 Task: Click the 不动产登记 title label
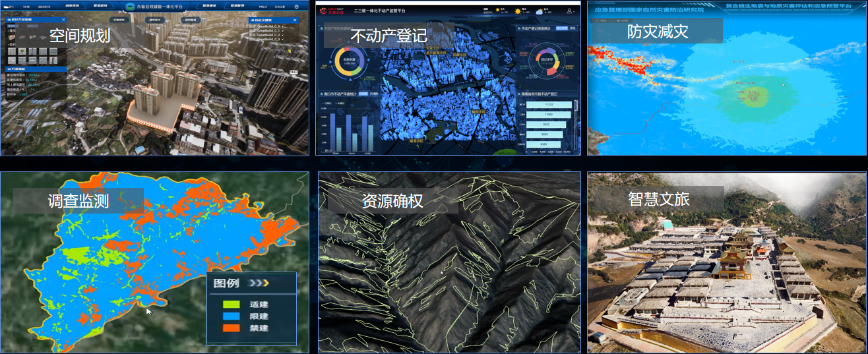coord(389,35)
